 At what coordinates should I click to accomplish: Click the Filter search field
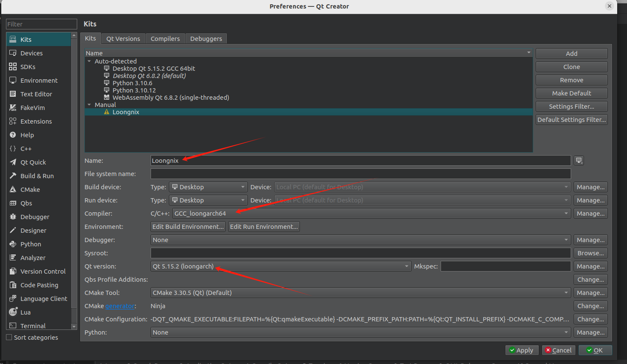[x=41, y=24]
